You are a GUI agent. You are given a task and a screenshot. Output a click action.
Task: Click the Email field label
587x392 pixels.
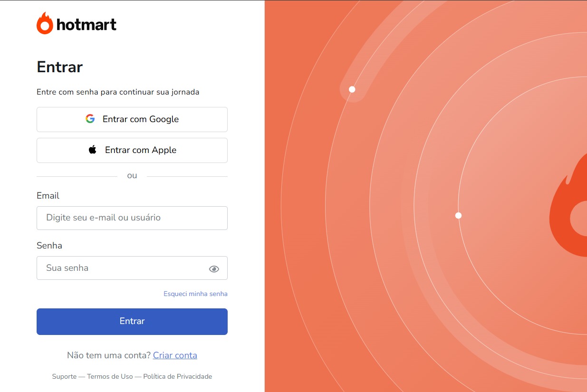pos(48,196)
